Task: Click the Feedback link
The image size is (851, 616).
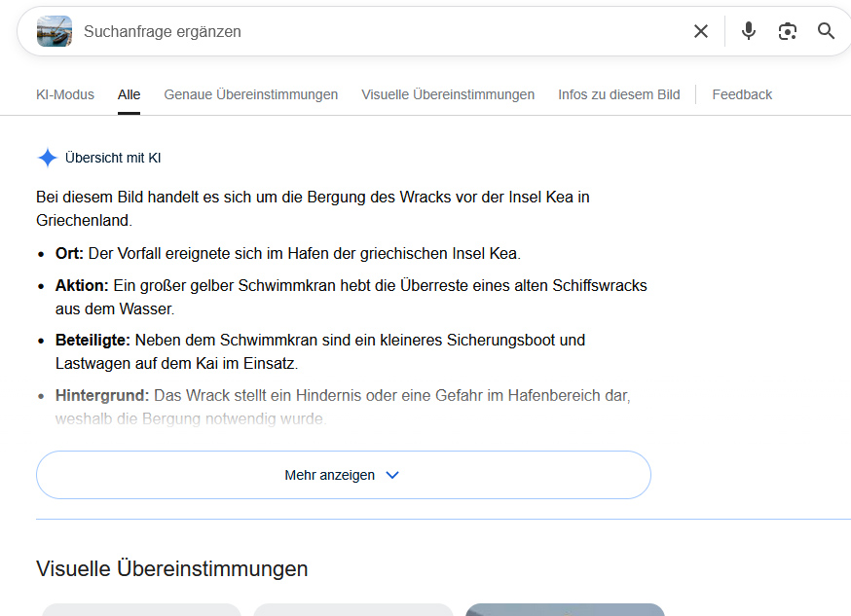Action: tap(742, 94)
